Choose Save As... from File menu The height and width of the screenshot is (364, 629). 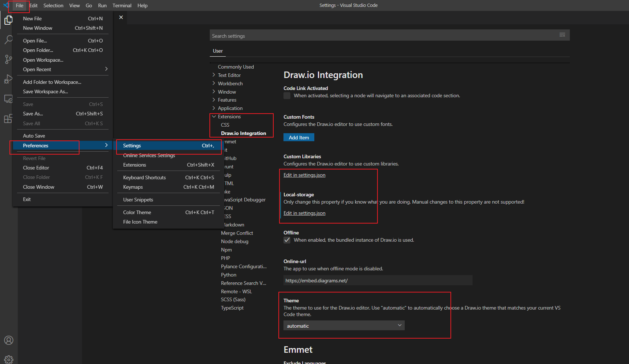62,114
